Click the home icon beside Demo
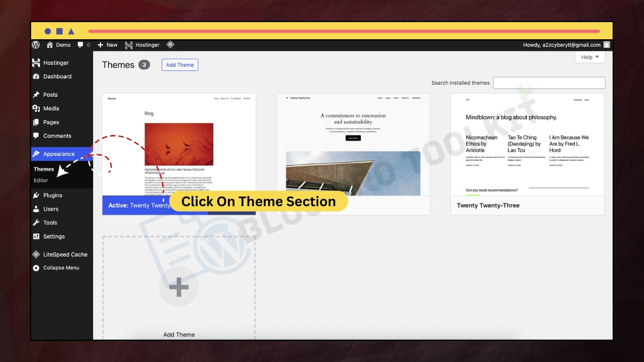 (x=49, y=45)
